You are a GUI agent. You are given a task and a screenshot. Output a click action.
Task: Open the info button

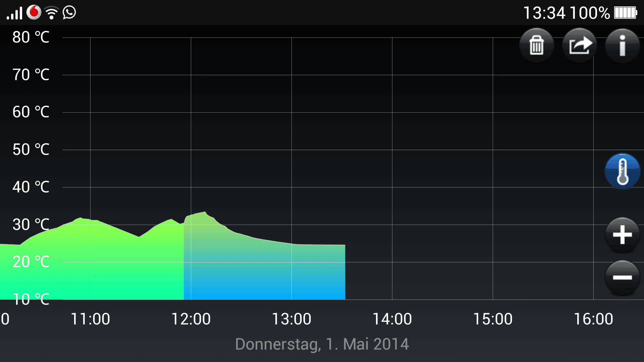tap(623, 45)
